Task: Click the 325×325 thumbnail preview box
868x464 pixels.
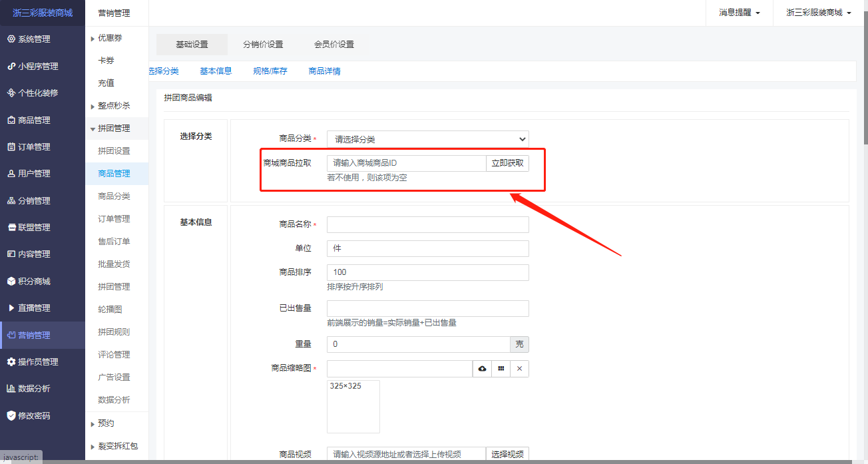Action: coord(353,407)
